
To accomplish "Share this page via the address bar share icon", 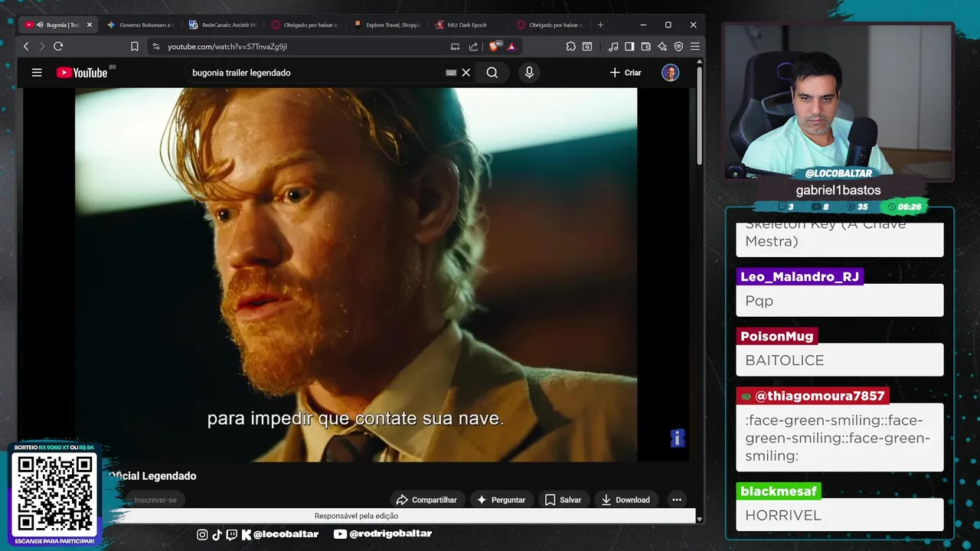I will click(473, 47).
